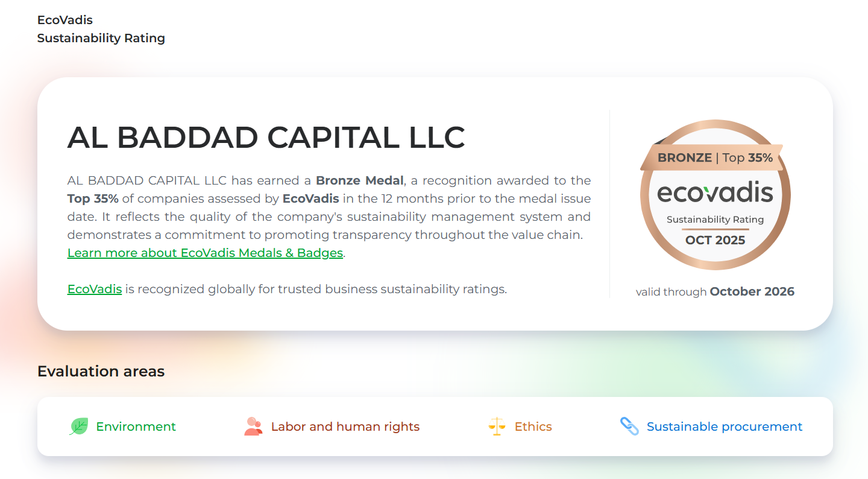Open Learn more about EcoVadis Medals & Badges
This screenshot has width=868, height=479.
point(205,253)
